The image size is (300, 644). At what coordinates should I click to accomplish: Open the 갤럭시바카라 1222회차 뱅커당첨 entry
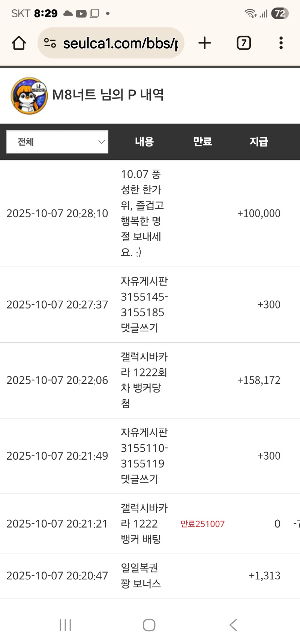point(144,380)
